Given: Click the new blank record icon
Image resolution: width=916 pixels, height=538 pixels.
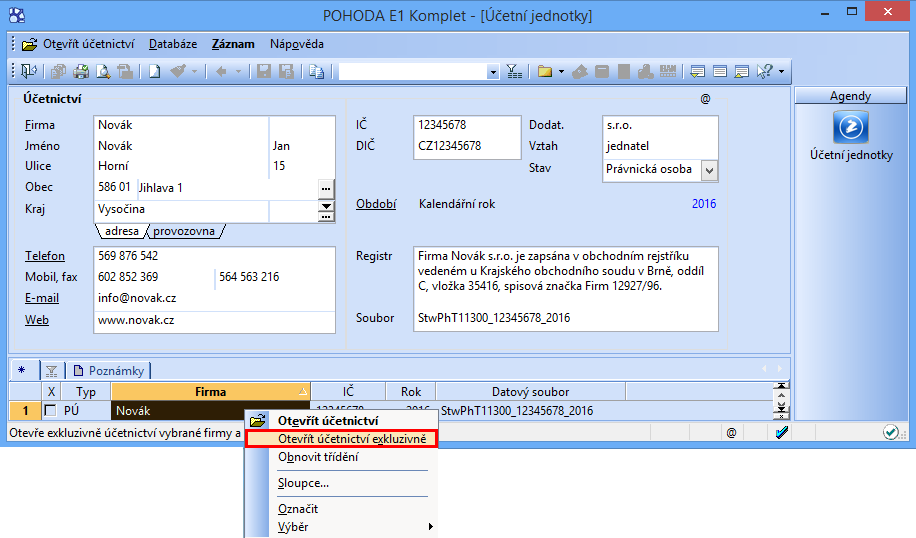Looking at the screenshot, I should click(x=154, y=71).
